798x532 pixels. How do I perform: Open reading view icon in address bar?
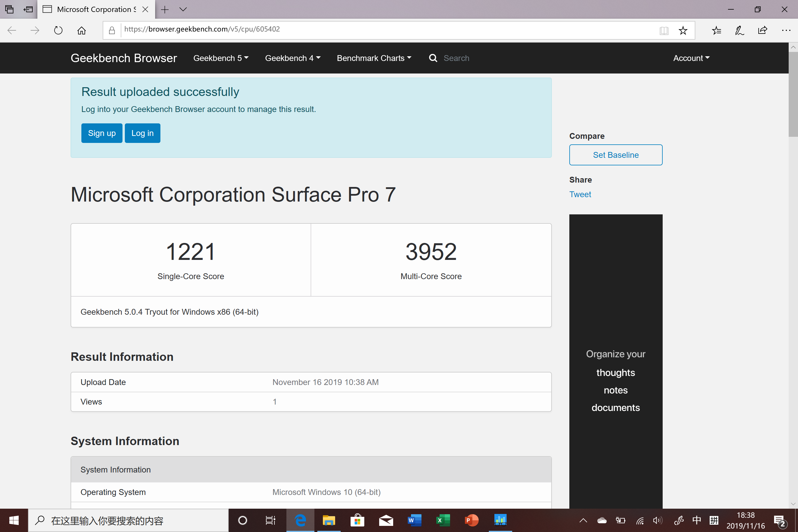(x=664, y=31)
